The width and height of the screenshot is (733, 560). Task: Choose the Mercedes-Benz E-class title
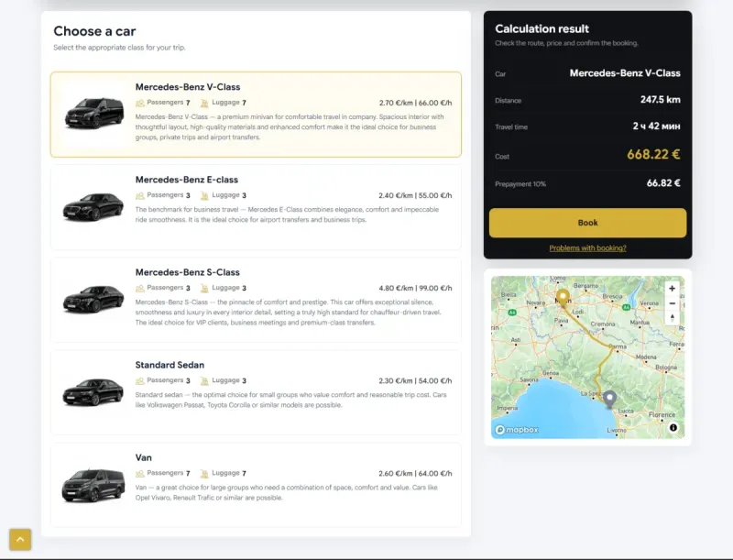click(187, 180)
